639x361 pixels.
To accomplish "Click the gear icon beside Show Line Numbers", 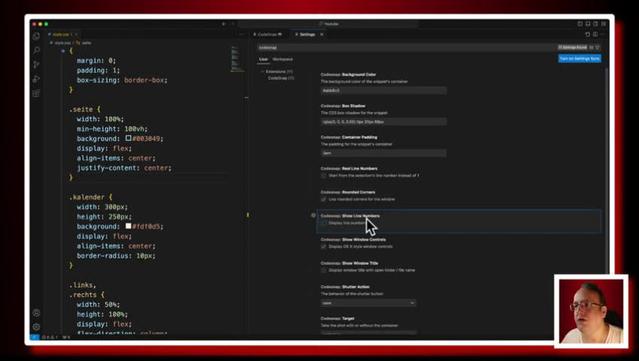I will pos(313,216).
